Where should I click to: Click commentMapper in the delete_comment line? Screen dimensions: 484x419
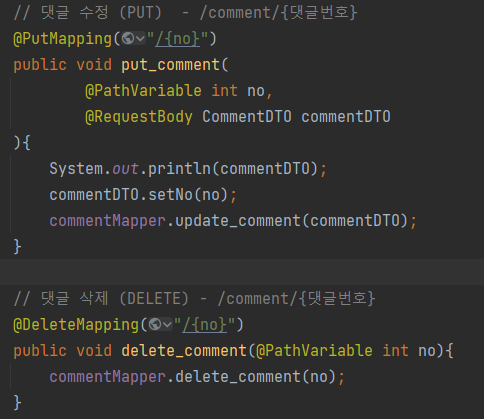[x=107, y=377]
